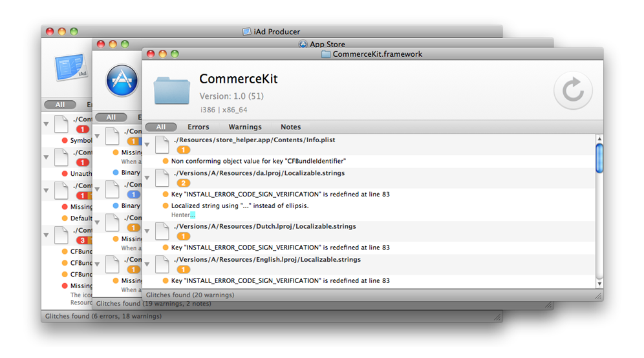Click the yellow minimize button of App Store window
Image resolution: width=644 pixels, height=358 pixels.
coord(113,44)
